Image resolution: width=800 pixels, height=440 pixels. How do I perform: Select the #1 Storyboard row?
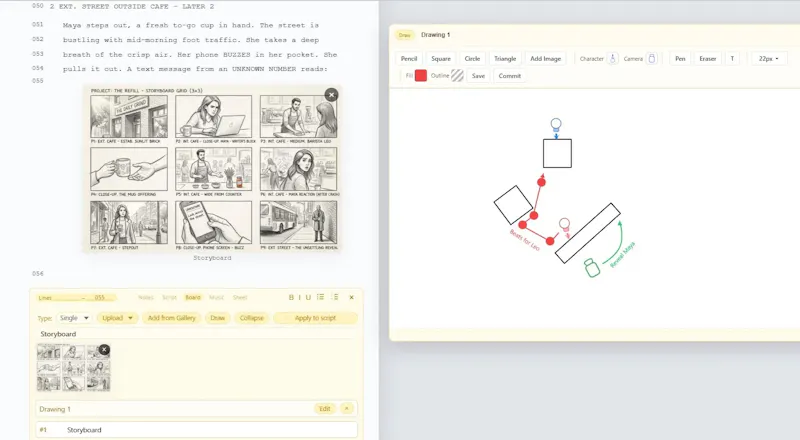click(196, 430)
